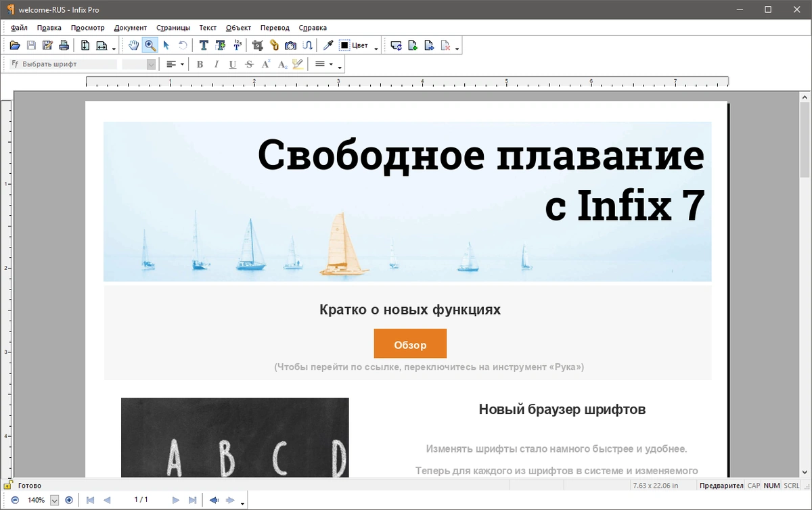The width and height of the screenshot is (812, 510).
Task: Click the replace page icon with arrows
Action: tap(397, 45)
